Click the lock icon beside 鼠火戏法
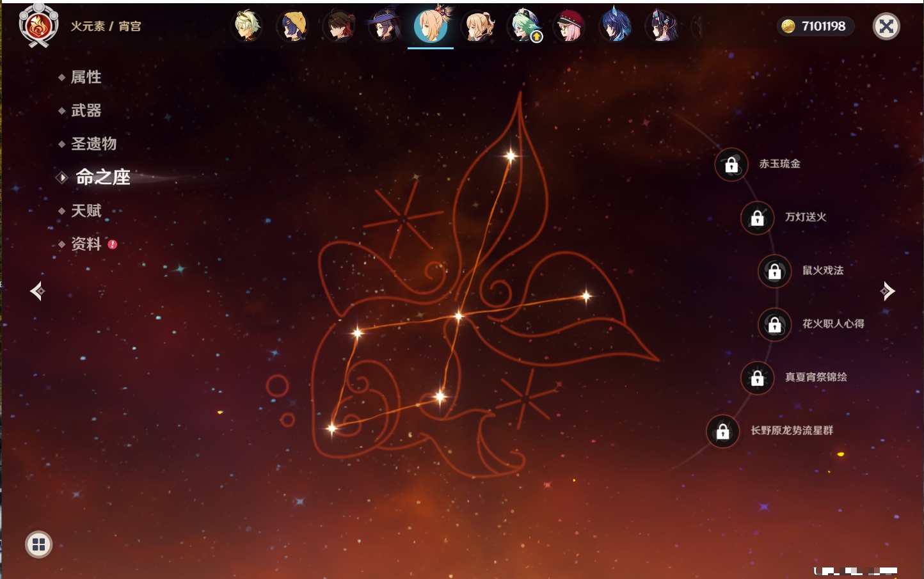The height and width of the screenshot is (579, 924). (774, 271)
